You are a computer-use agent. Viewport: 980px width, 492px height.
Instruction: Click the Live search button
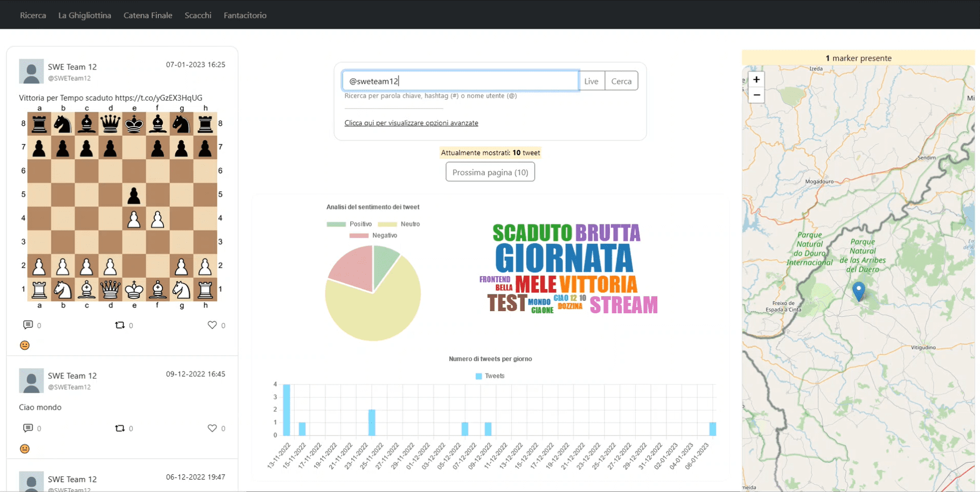coord(591,81)
